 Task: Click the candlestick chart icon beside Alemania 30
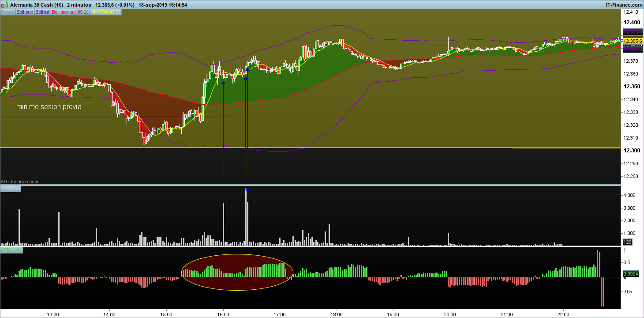[x=4, y=5]
